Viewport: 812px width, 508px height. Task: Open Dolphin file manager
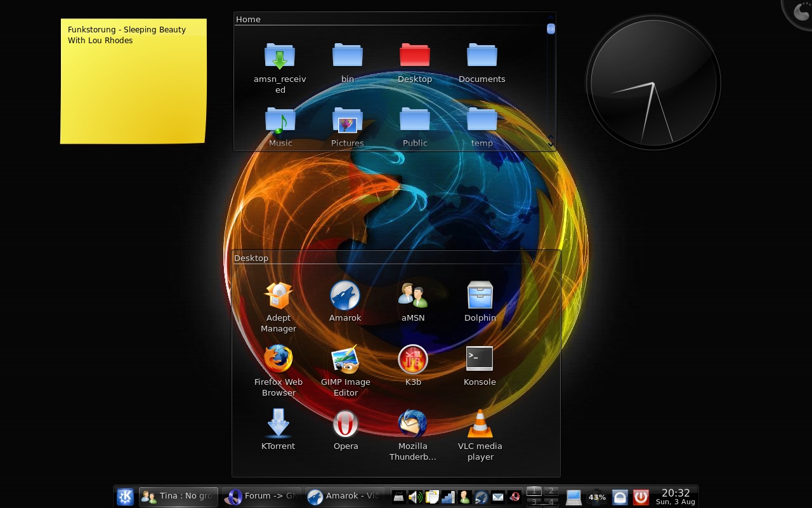[480, 302]
